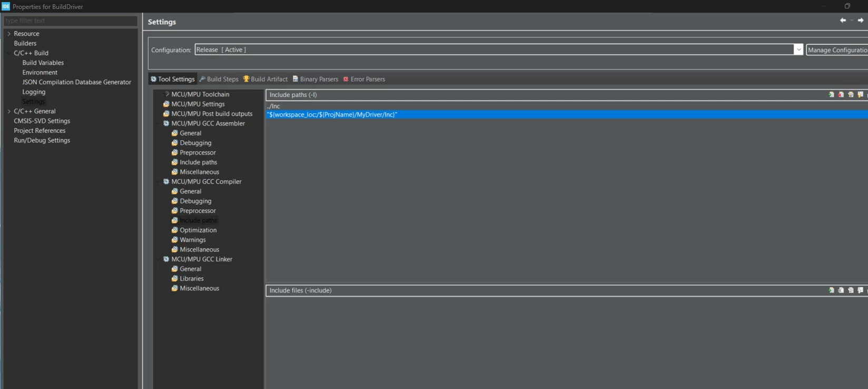The height and width of the screenshot is (389, 868).
Task: Click Delete icon in Include files toolbar
Action: pos(841,290)
